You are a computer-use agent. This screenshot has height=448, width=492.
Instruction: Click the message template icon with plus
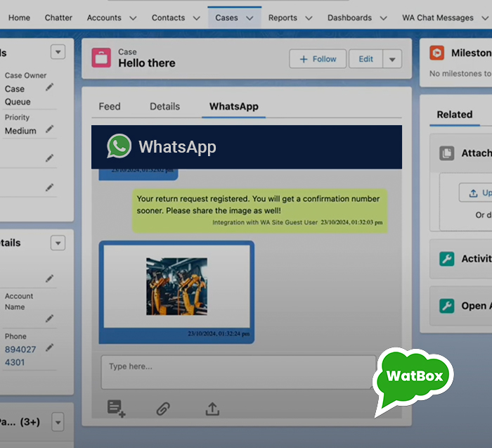pyautogui.click(x=117, y=409)
